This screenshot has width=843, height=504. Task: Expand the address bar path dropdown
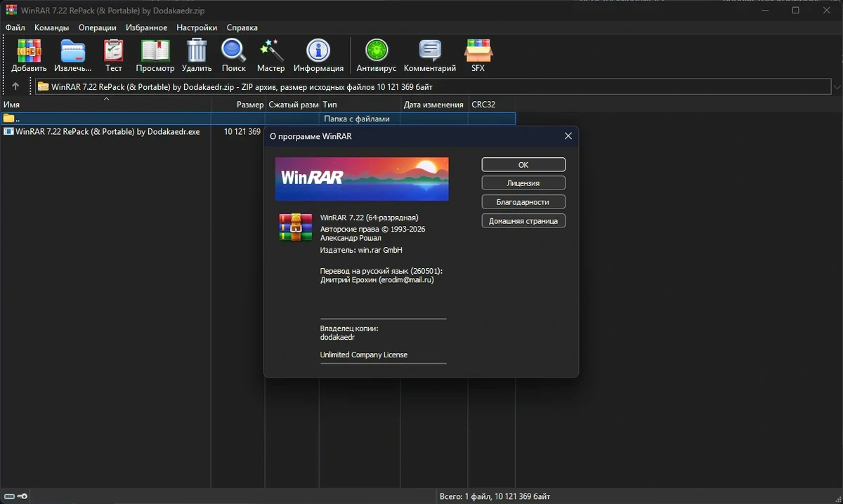click(x=836, y=86)
